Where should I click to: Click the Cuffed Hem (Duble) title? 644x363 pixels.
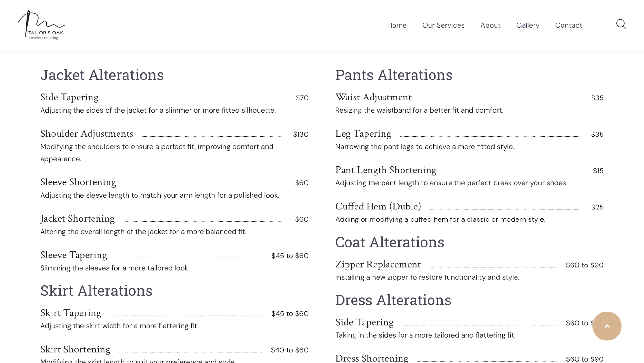tap(378, 207)
